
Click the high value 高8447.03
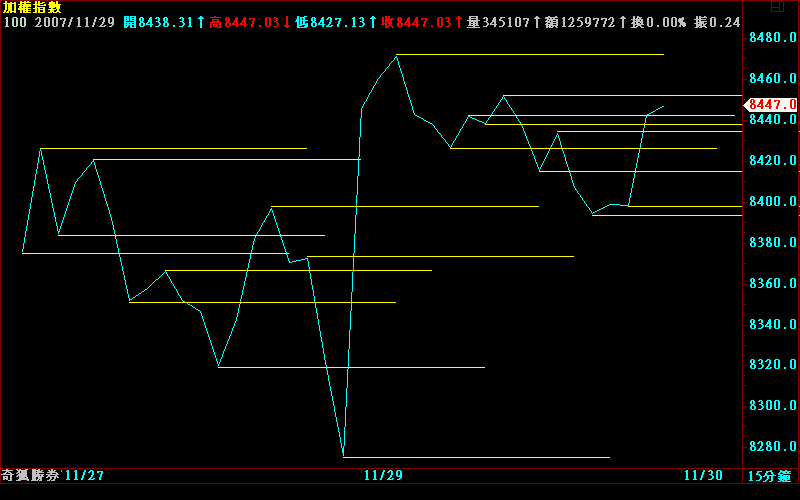coord(244,22)
